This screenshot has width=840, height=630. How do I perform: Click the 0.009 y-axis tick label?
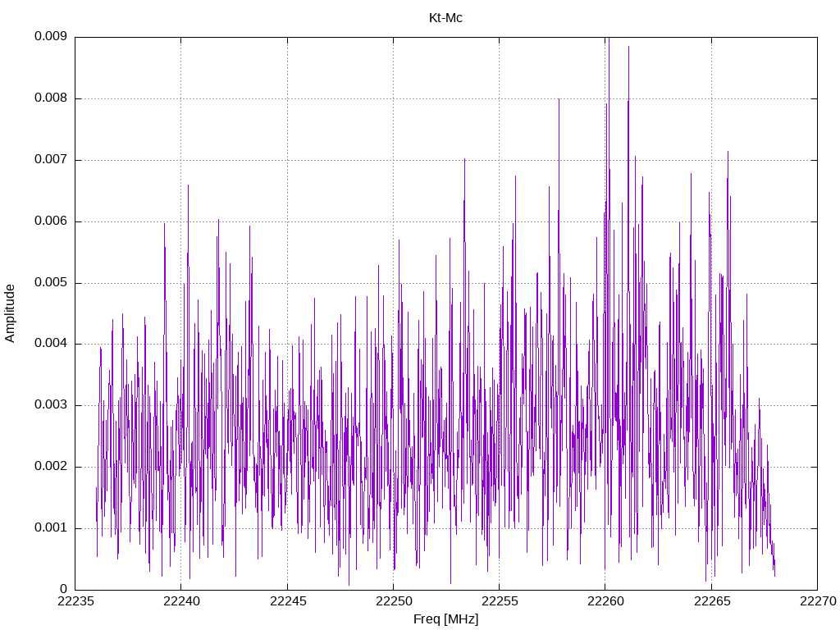pyautogui.click(x=51, y=36)
